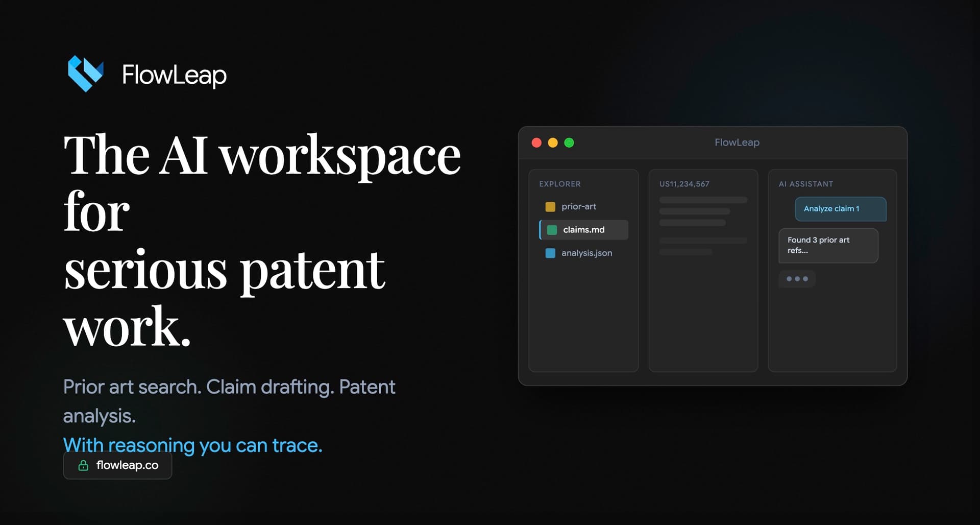The image size is (980, 525).
Task: Click the Found 3 prior art refs message
Action: 828,246
